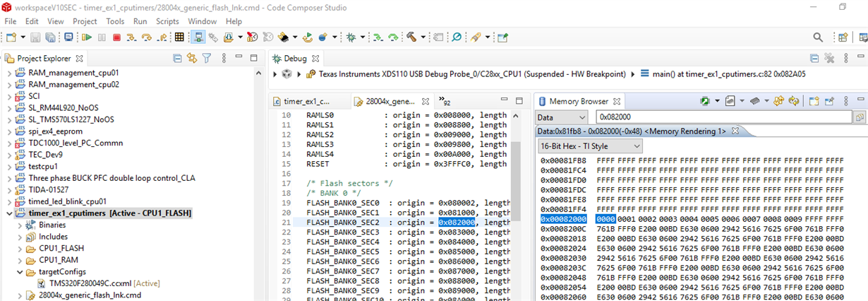Click the Build hammer icon
The height and width of the screenshot is (301, 868).
(x=411, y=37)
